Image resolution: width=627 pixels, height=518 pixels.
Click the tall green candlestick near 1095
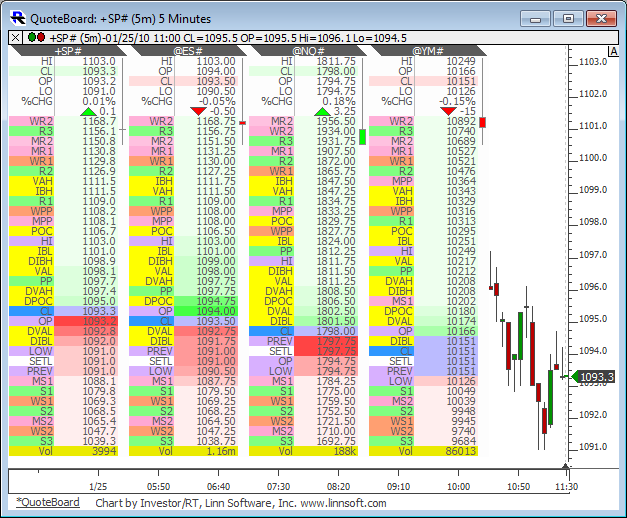tap(520, 336)
